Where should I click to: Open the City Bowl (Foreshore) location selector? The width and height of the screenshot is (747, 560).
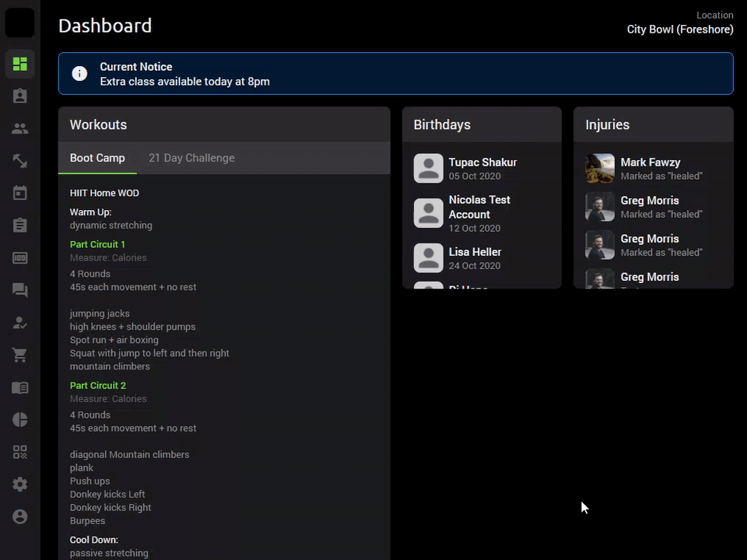(680, 30)
